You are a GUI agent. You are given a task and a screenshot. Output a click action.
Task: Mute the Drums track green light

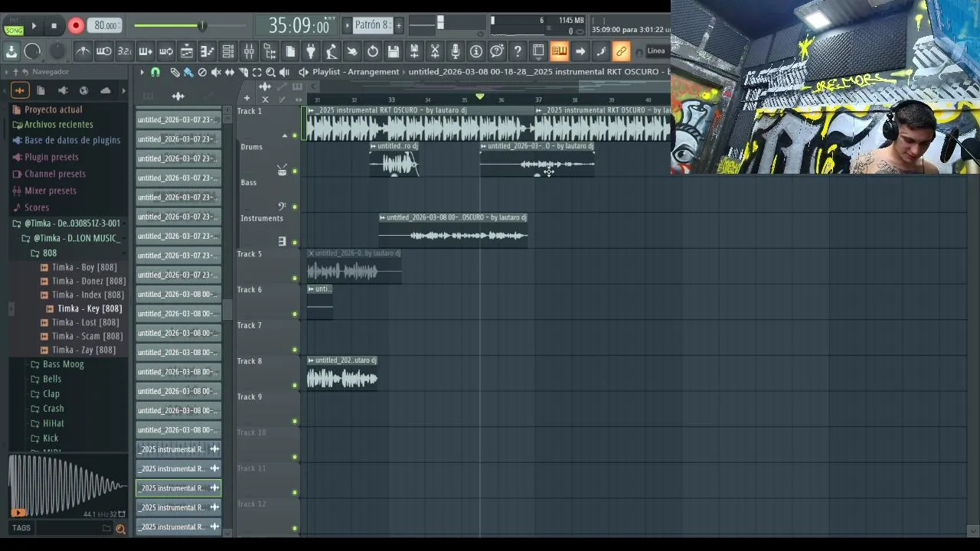point(295,171)
